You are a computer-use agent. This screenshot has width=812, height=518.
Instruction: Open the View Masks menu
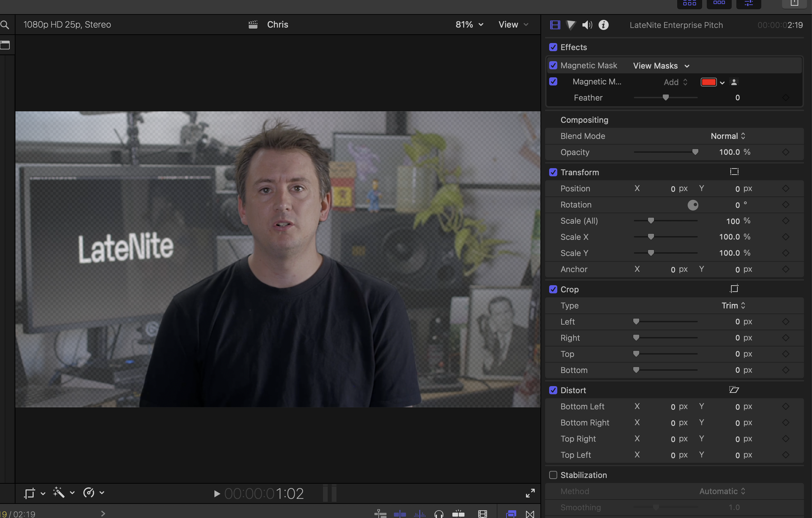[x=661, y=66]
